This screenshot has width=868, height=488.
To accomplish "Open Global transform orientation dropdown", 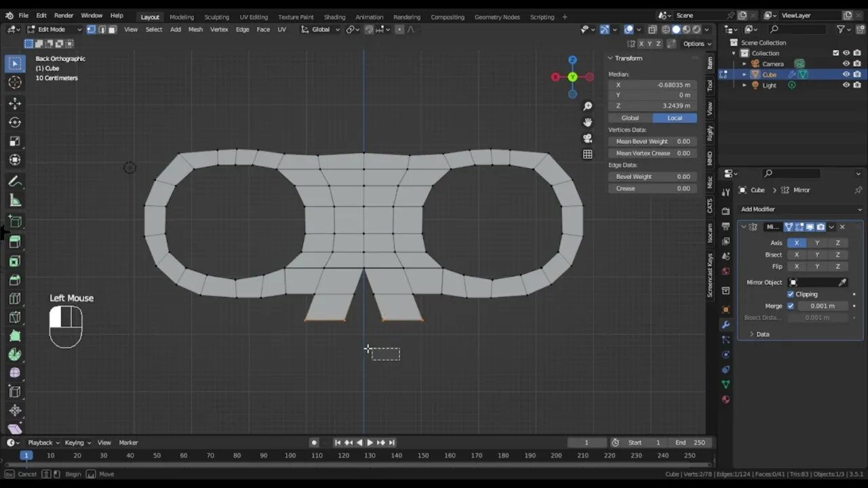I will (x=321, y=29).
